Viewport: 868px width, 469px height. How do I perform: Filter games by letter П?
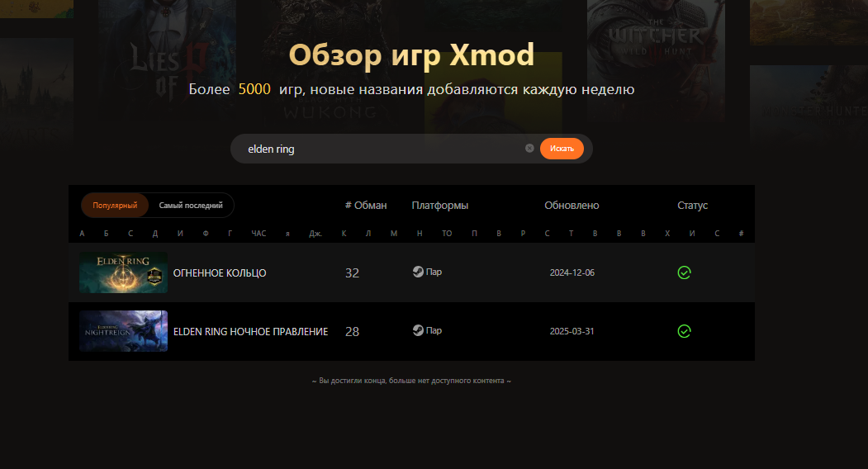click(474, 234)
